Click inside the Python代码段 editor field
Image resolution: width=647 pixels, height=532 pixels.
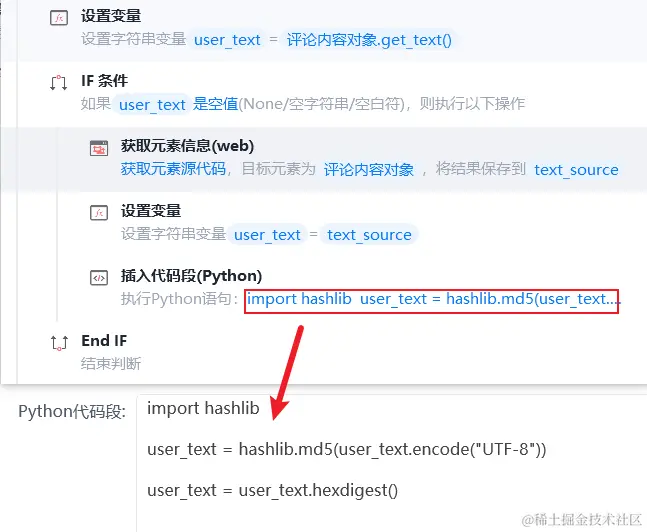392,463
